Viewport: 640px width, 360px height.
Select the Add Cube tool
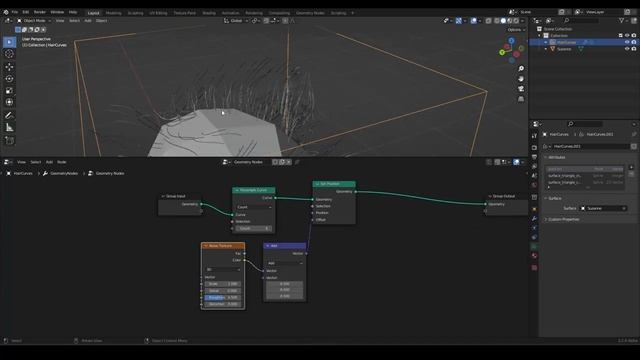point(9,141)
